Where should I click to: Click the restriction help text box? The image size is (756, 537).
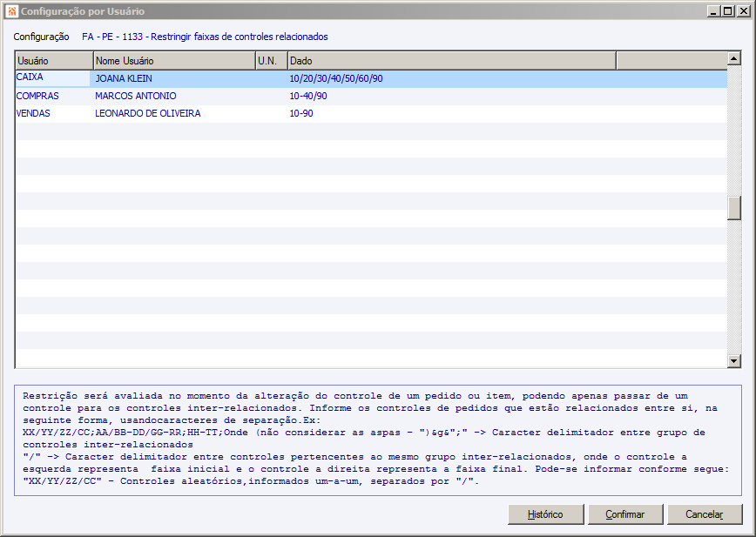pyautogui.click(x=378, y=440)
